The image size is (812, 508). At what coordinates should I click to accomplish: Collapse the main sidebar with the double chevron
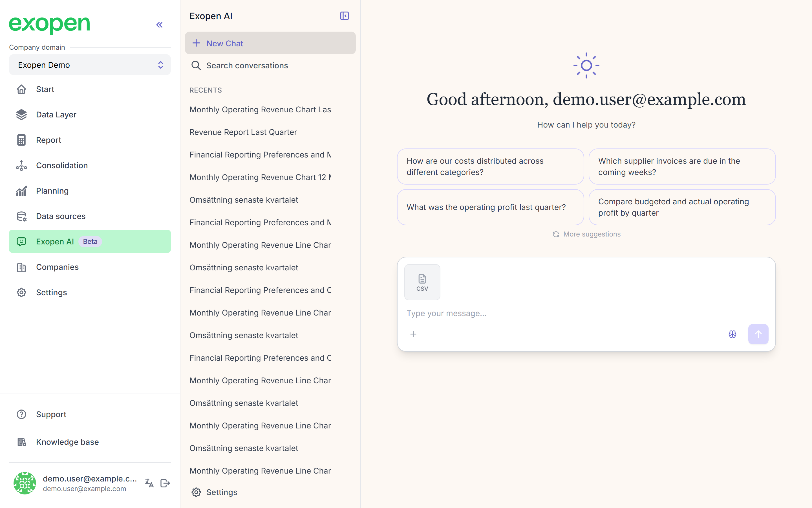pyautogui.click(x=159, y=25)
